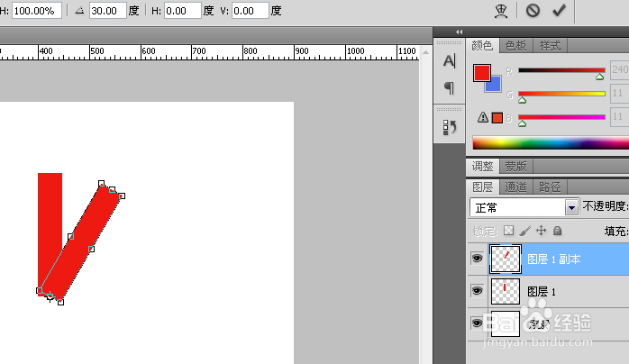The height and width of the screenshot is (364, 629).
Task: Click the 不透明度 opacity label
Action: 606,206
